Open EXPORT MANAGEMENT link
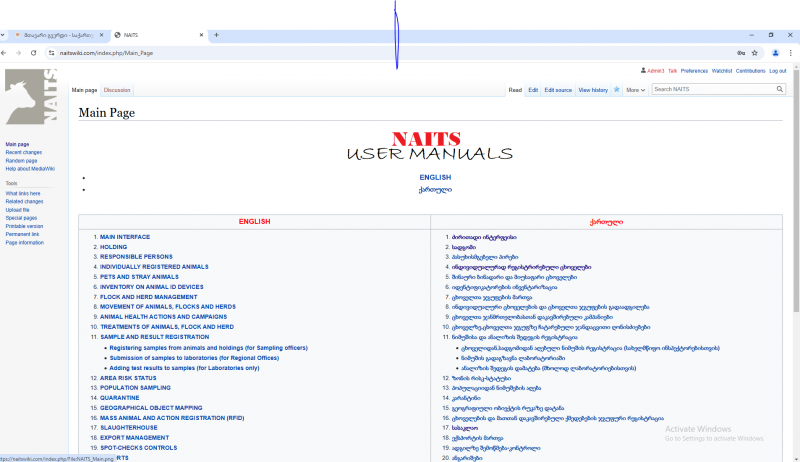 coord(134,438)
